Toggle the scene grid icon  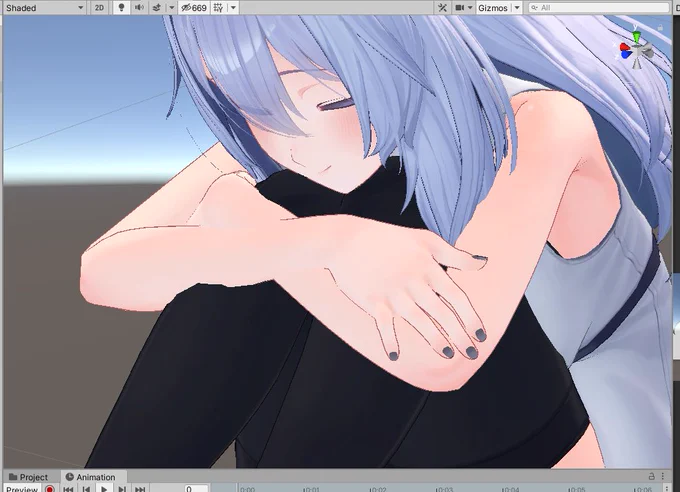(x=219, y=8)
